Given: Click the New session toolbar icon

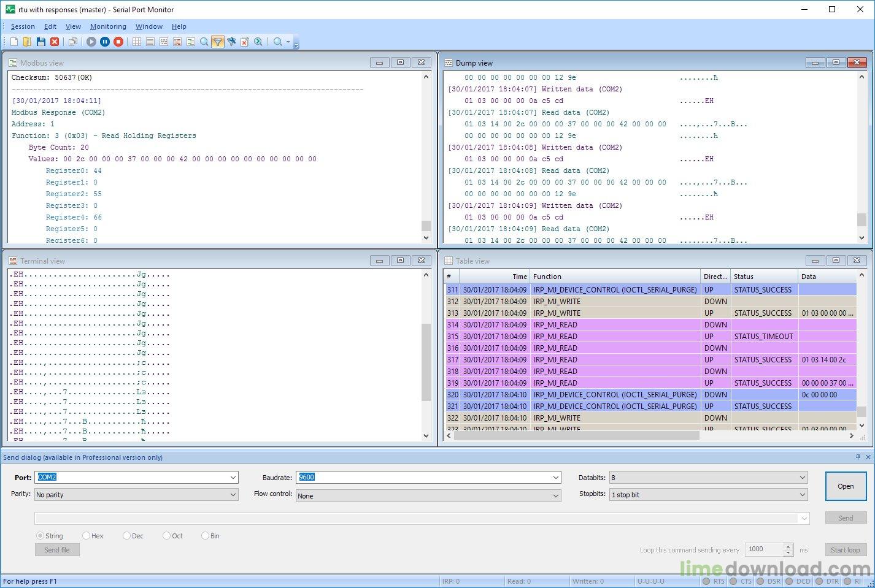Looking at the screenshot, I should click(x=13, y=42).
